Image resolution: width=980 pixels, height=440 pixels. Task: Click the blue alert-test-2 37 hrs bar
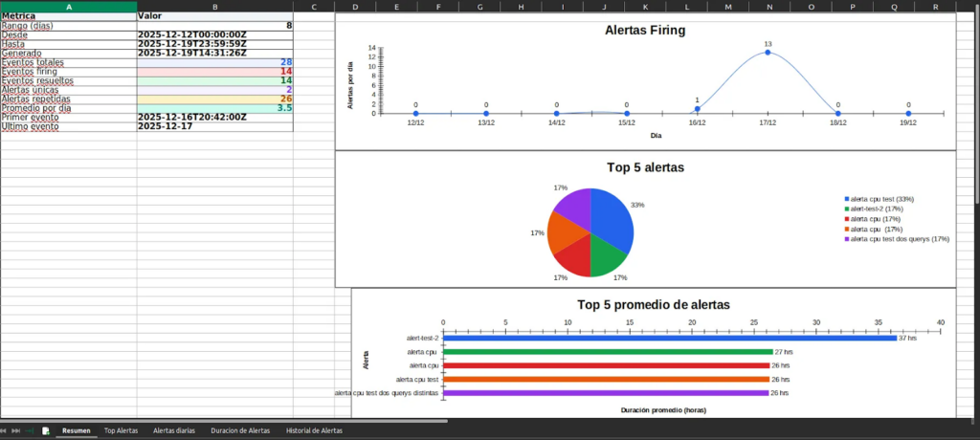coord(668,338)
